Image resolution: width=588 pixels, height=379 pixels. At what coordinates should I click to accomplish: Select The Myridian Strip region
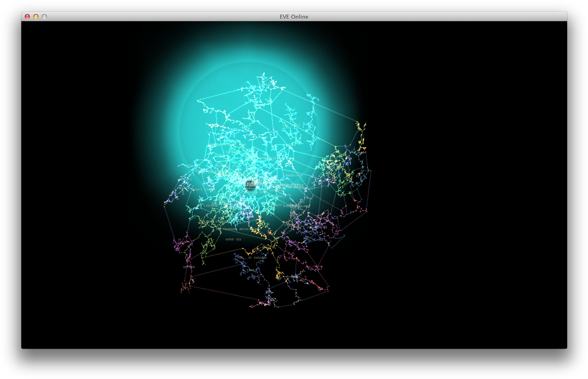point(252,192)
